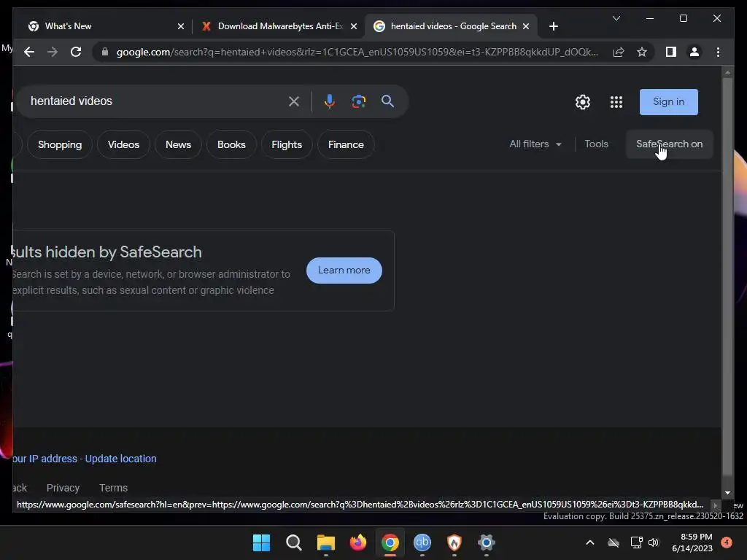Filter results by News

pyautogui.click(x=178, y=144)
